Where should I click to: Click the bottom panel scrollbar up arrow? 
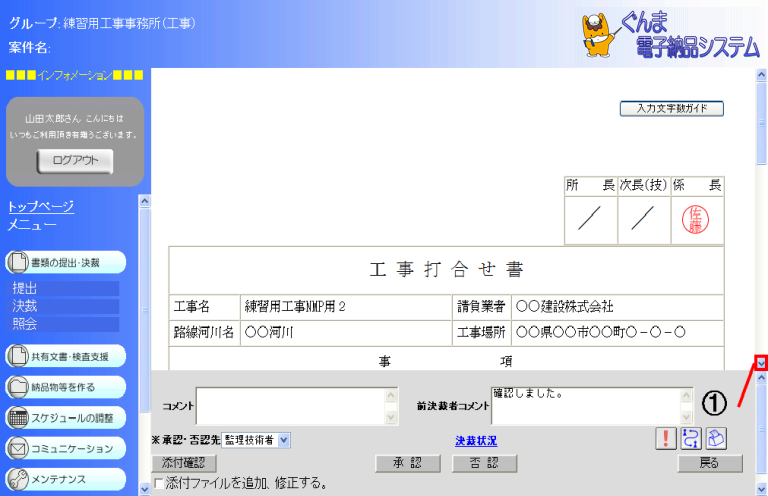coord(761,378)
